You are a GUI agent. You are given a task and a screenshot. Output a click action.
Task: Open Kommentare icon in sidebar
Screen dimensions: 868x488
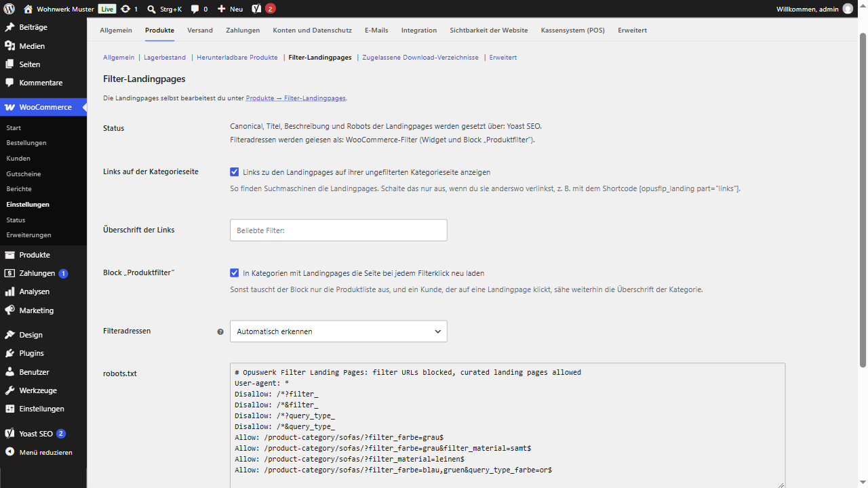(x=9, y=83)
